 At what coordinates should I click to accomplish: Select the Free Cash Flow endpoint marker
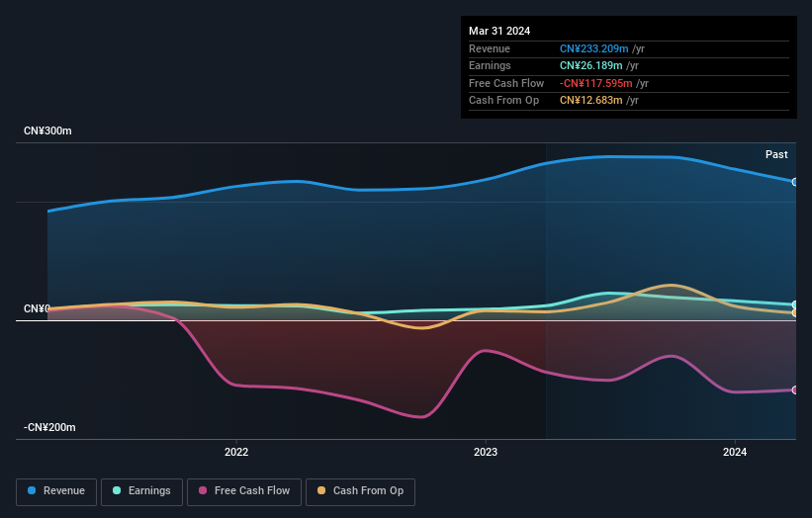point(795,390)
